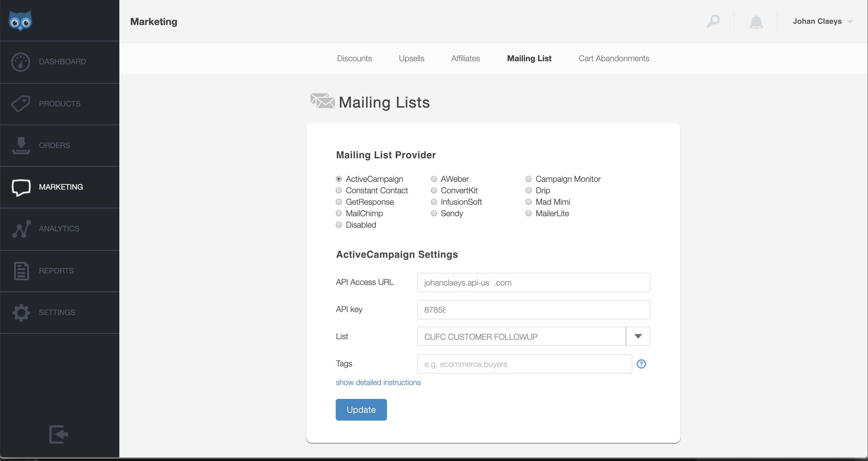
Task: Click the Settings sidebar icon
Action: coord(21,312)
